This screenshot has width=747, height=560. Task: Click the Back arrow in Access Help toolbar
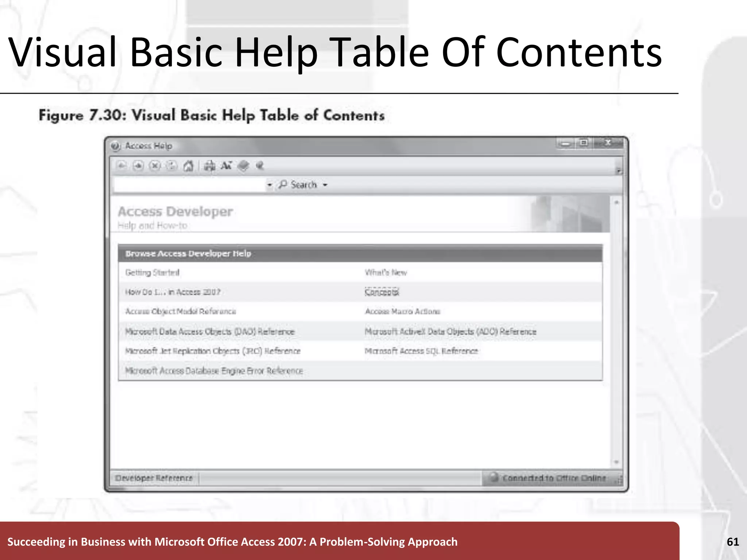[121, 166]
